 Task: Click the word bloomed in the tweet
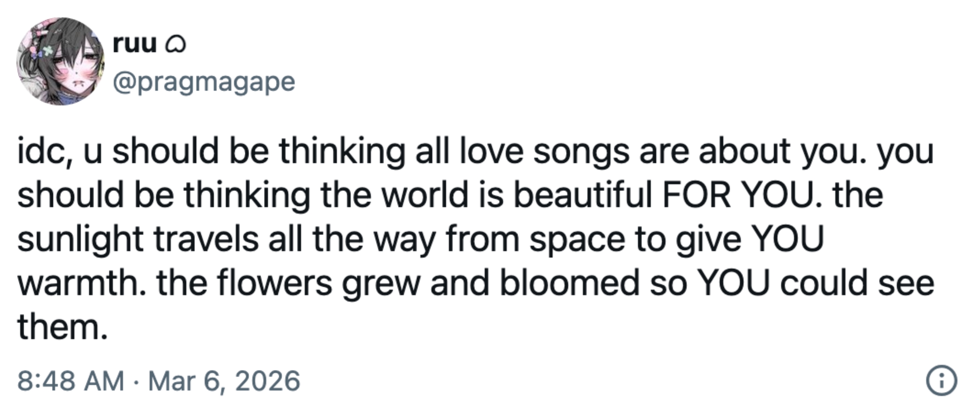[570, 284]
